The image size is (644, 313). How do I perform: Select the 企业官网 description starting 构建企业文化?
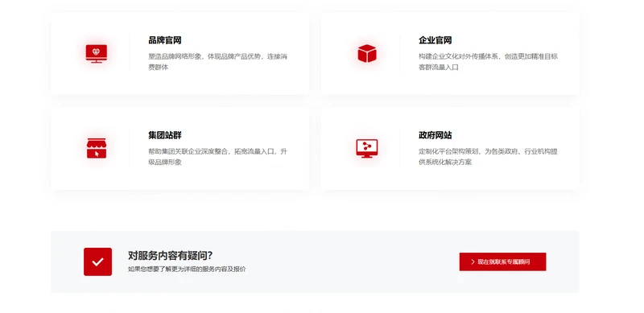point(489,62)
